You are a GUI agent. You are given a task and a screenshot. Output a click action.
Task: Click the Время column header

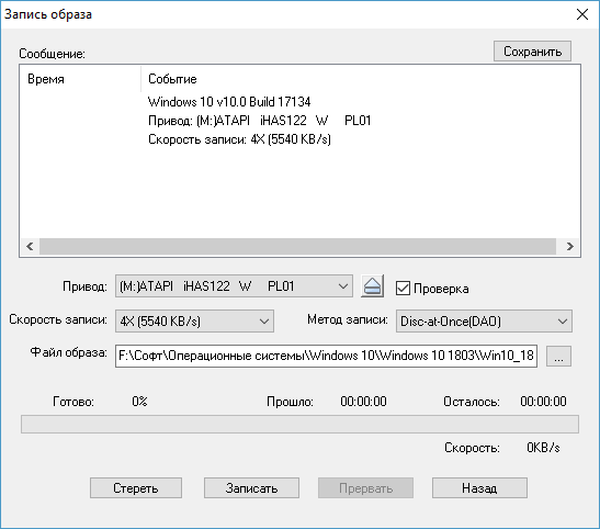(47, 78)
